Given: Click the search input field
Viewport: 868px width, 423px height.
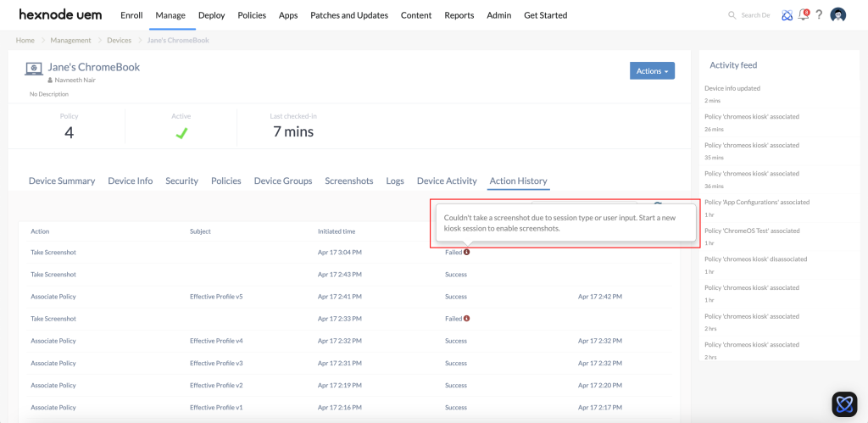Looking at the screenshot, I should tap(755, 15).
